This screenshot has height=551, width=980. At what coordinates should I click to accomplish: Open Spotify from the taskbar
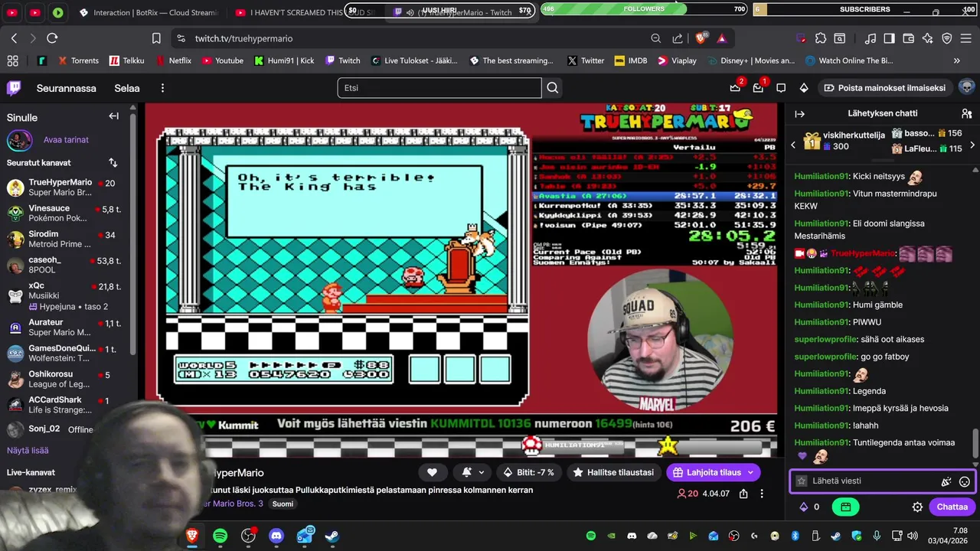220,536
